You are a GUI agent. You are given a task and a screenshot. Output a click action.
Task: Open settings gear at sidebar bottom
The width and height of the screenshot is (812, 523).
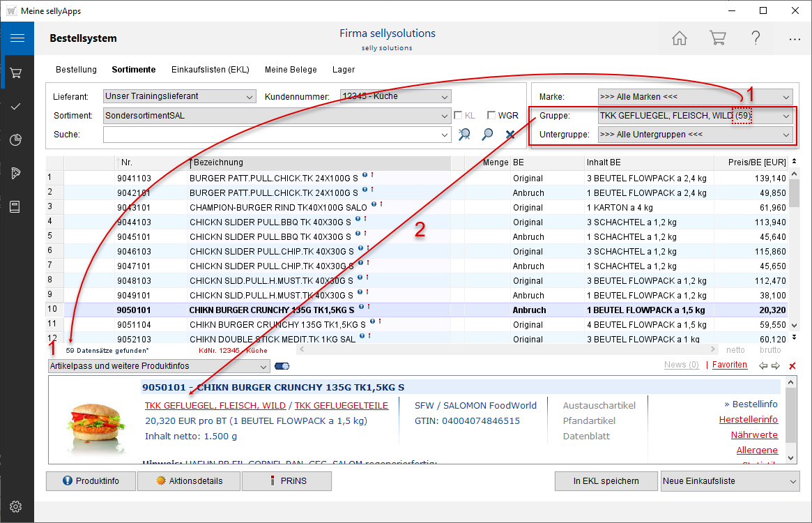[x=17, y=506]
